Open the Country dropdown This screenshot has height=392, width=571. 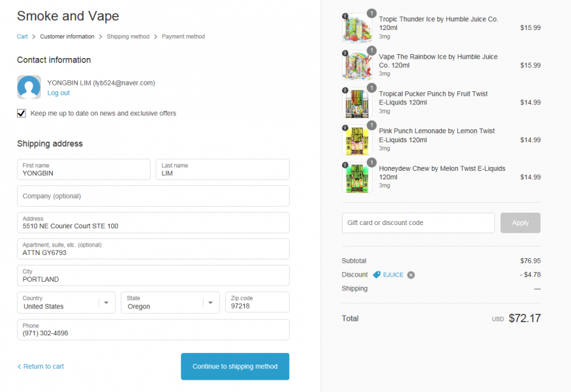(x=66, y=303)
